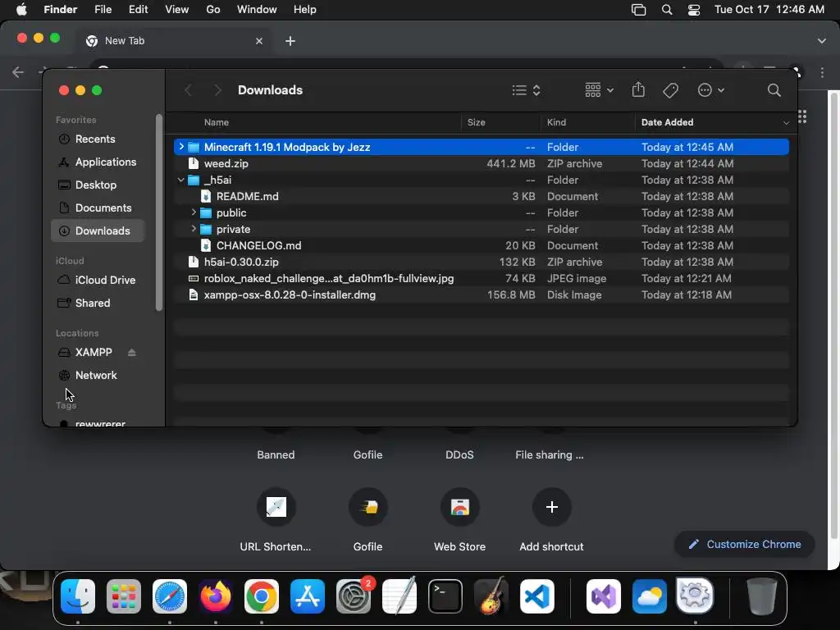Sort by Name column header
The image size is (840, 630).
(216, 122)
